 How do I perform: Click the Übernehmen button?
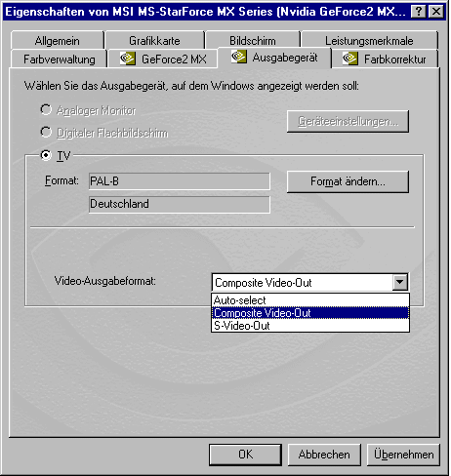(403, 455)
